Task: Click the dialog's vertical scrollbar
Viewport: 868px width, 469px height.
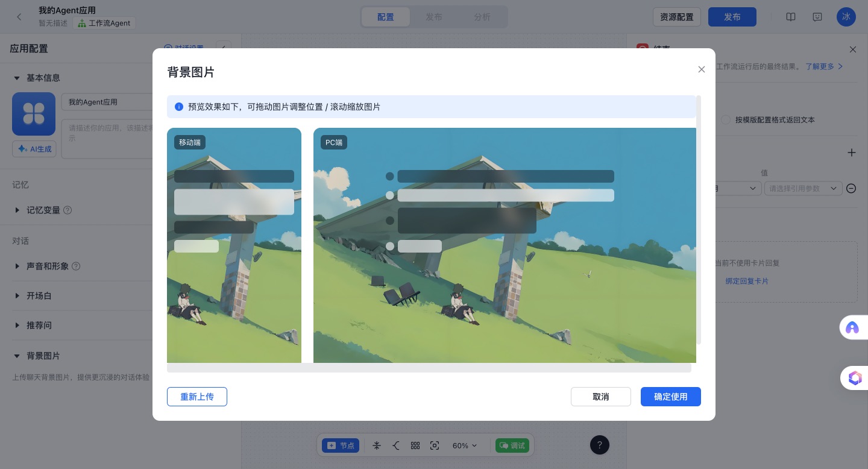Action: pyautogui.click(x=699, y=220)
